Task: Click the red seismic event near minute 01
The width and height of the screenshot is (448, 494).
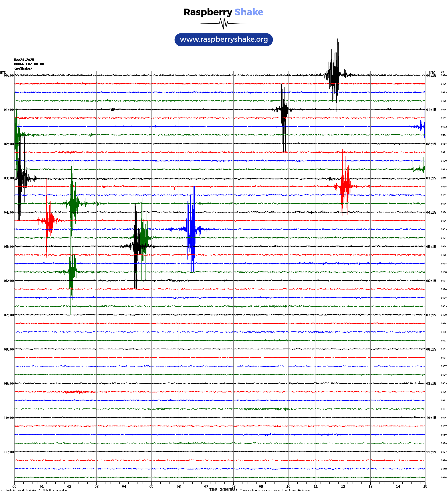Action: [x=49, y=220]
